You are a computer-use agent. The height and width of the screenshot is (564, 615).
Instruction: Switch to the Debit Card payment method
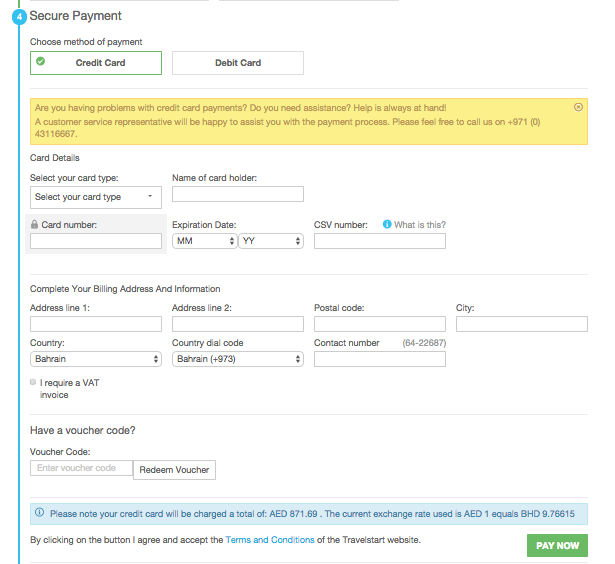238,63
